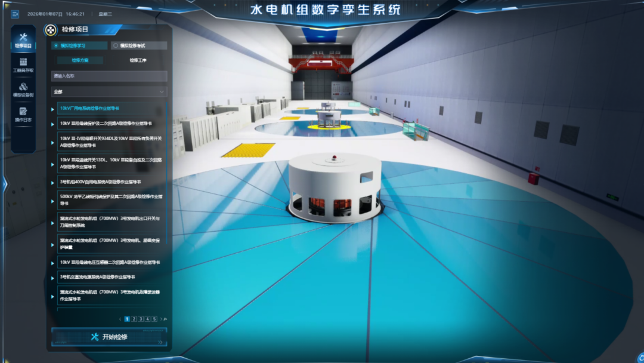
Task: Switch to the 检修方案 tab
Action: 80,60
